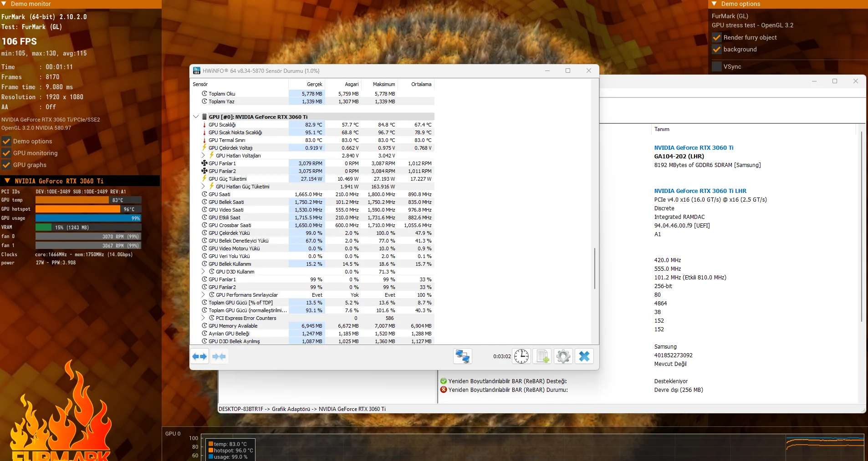Click the log file sheet icon

(x=542, y=356)
